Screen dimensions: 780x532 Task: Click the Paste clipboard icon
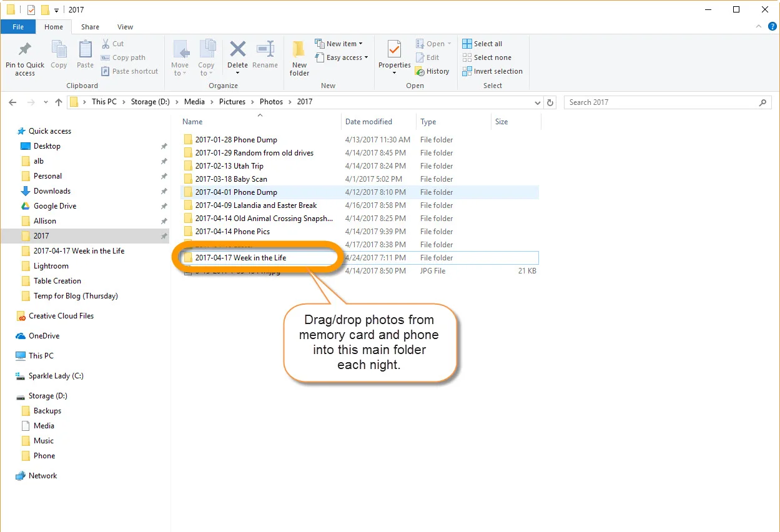click(85, 50)
